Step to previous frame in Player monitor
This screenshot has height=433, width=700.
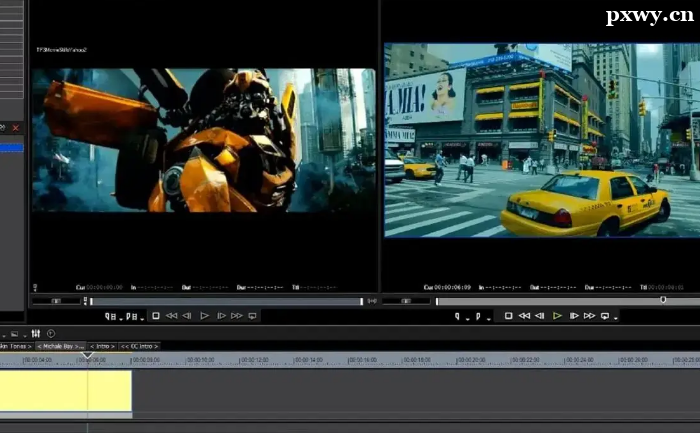click(x=187, y=316)
